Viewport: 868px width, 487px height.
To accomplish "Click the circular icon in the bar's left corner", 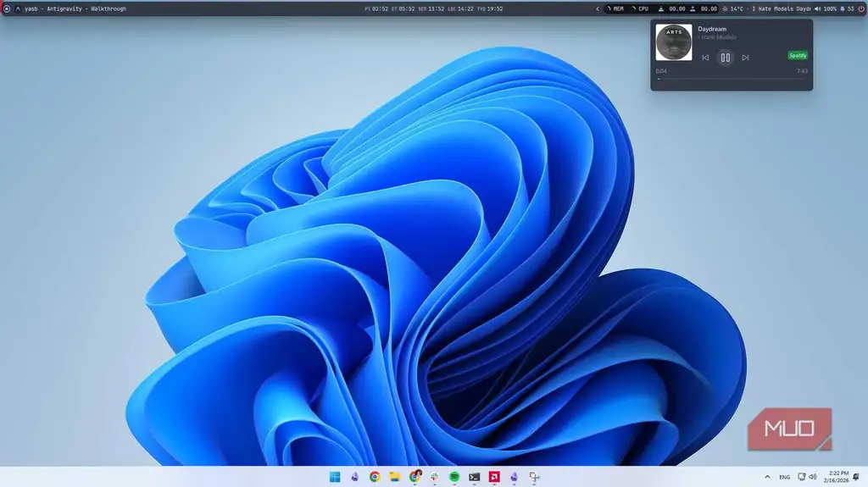I will click(7, 8).
